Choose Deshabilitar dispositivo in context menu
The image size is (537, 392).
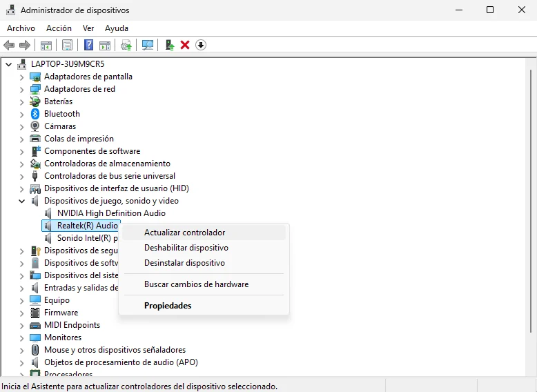pos(204,248)
